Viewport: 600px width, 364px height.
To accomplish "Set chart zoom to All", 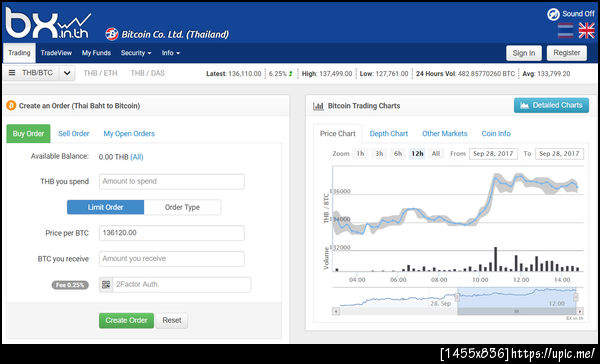I will click(435, 153).
